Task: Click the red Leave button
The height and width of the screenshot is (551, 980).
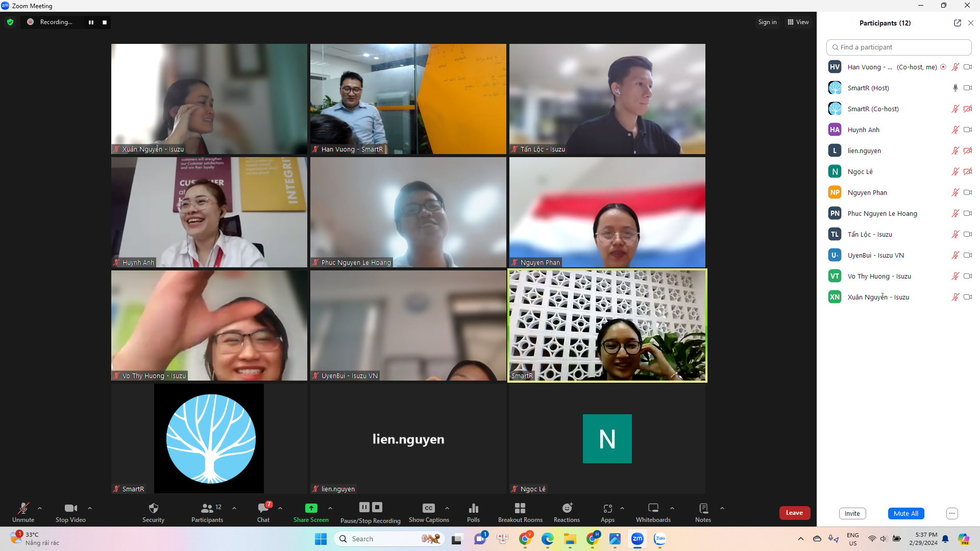Action: pos(794,513)
